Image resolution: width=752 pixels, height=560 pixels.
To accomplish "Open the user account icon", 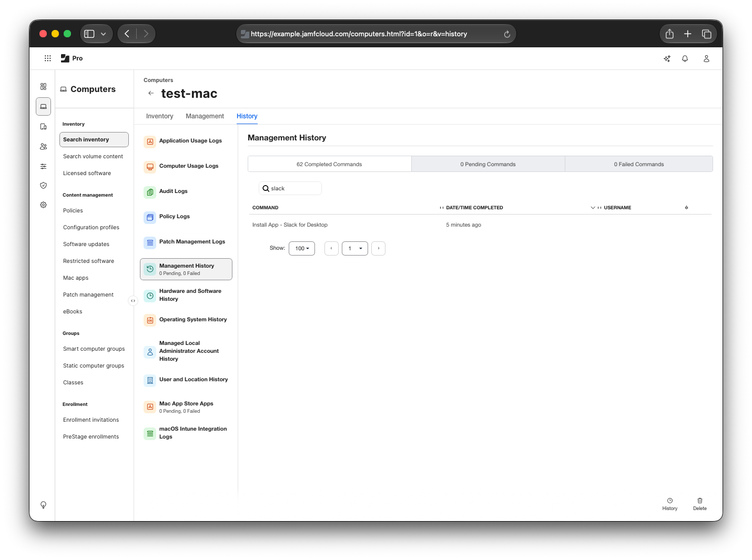I will pyautogui.click(x=706, y=59).
